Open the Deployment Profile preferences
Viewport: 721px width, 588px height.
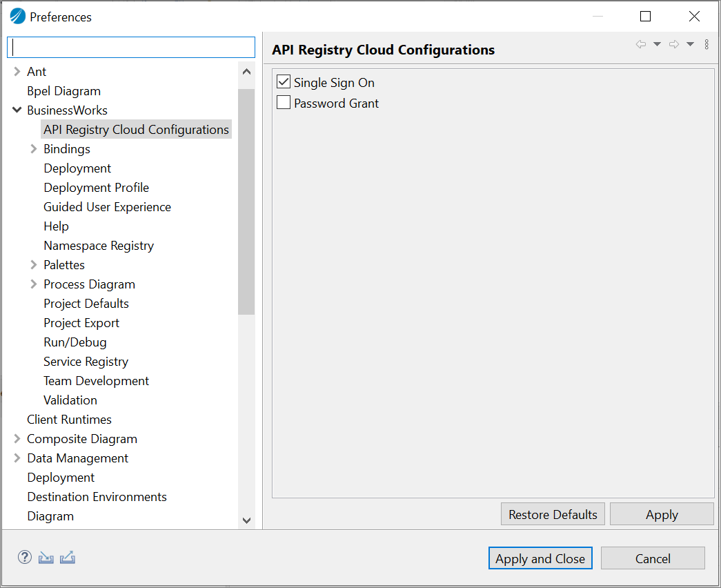(97, 188)
